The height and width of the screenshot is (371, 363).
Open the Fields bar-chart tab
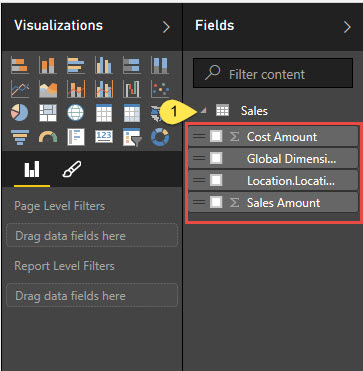[32, 169]
